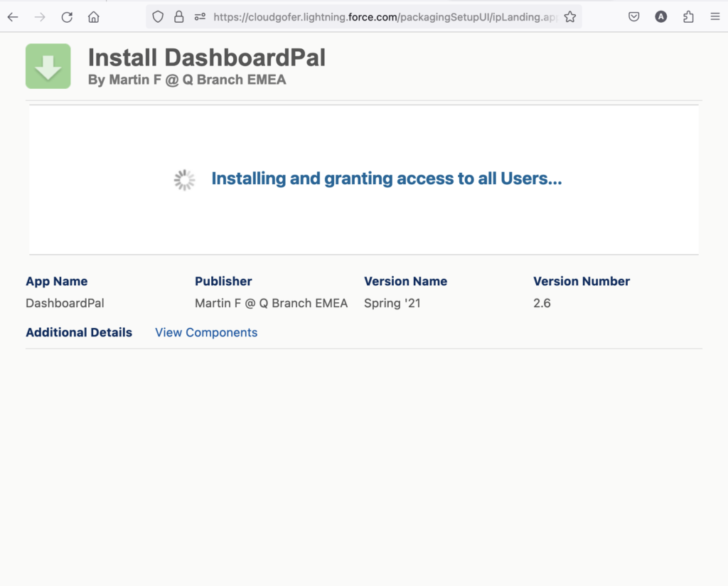Open the extensions puzzle icon
Viewport: 728px width, 586px height.
tap(688, 17)
